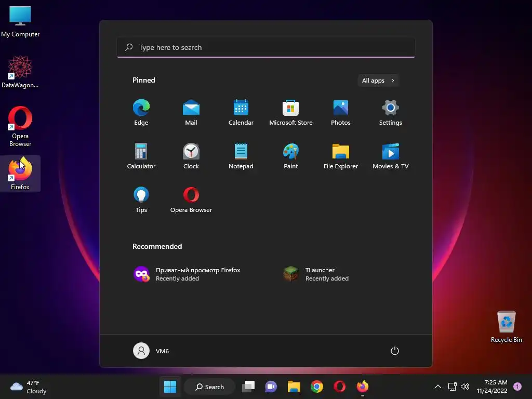
Task: Open the VM6 user account menu
Action: pyautogui.click(x=151, y=351)
